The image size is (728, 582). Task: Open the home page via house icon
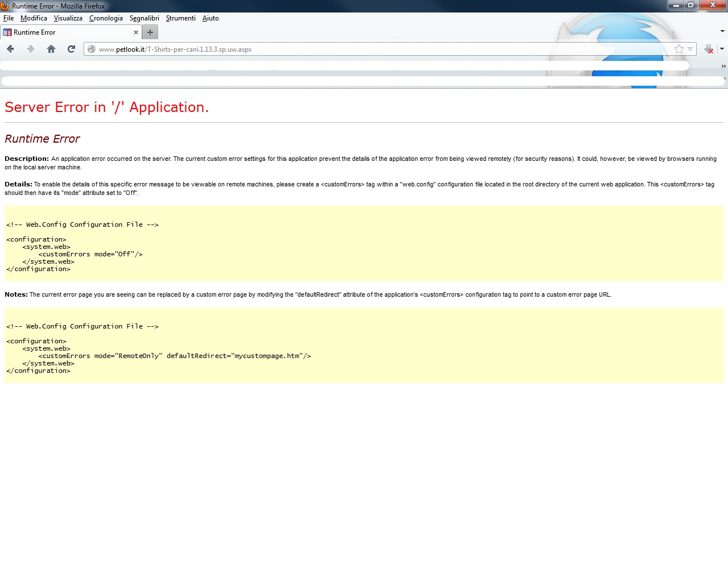click(x=51, y=49)
